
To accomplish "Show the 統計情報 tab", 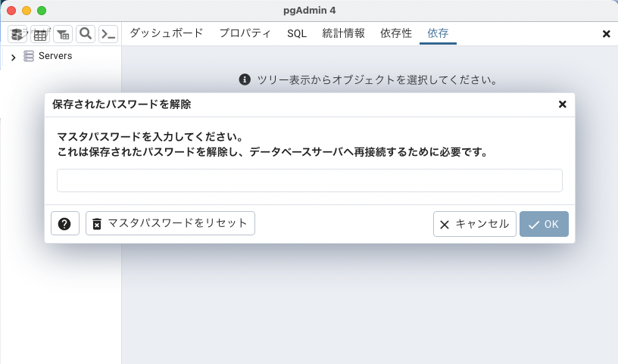I will pyautogui.click(x=343, y=33).
